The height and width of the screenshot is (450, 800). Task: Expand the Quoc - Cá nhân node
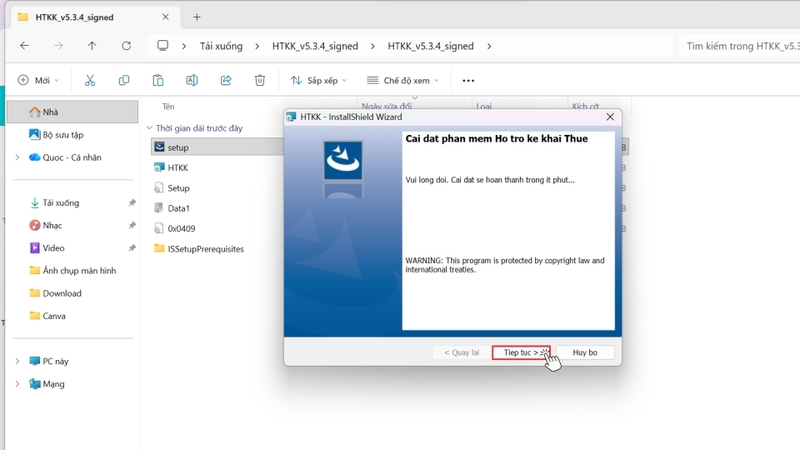[x=17, y=157]
